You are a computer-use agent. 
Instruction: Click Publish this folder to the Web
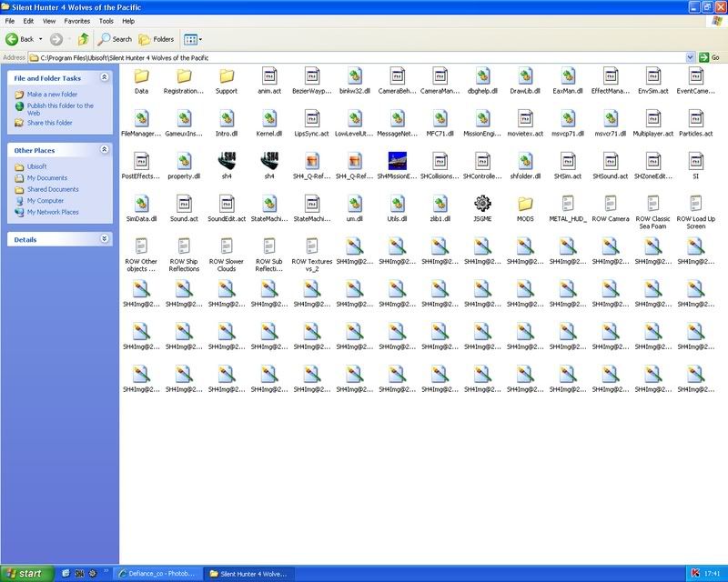pos(60,109)
